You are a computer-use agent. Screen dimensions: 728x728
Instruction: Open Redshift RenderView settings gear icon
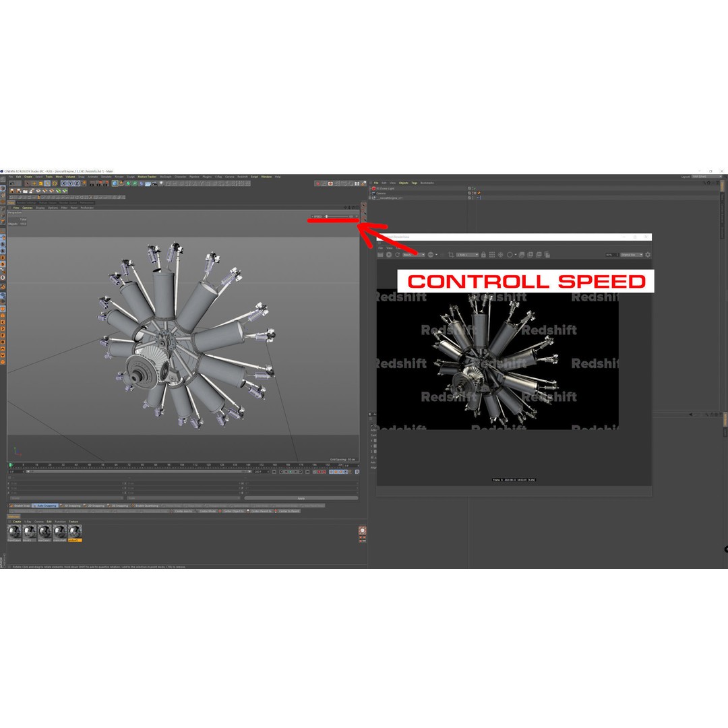click(x=647, y=255)
